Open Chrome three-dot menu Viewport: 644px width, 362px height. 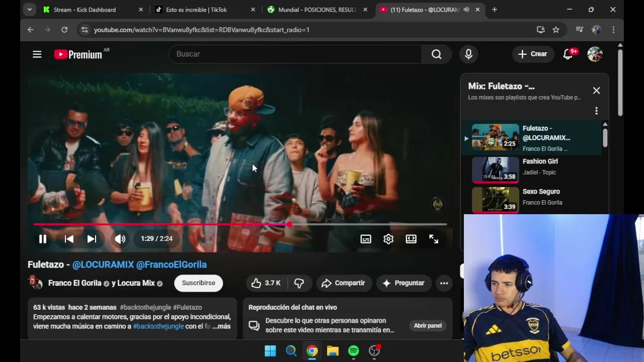613,30
